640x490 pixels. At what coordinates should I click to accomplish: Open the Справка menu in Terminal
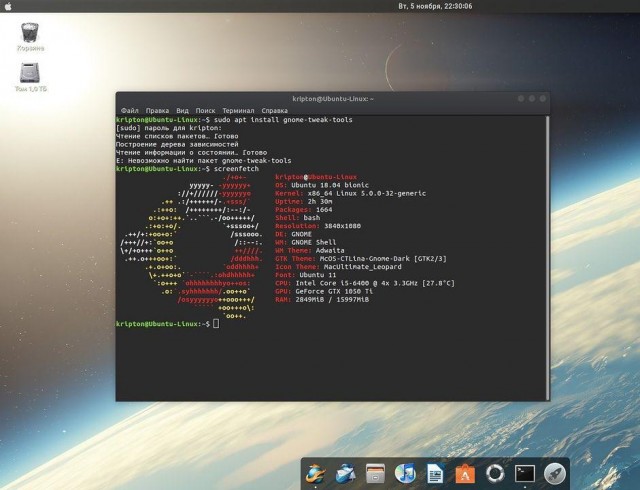click(x=274, y=111)
